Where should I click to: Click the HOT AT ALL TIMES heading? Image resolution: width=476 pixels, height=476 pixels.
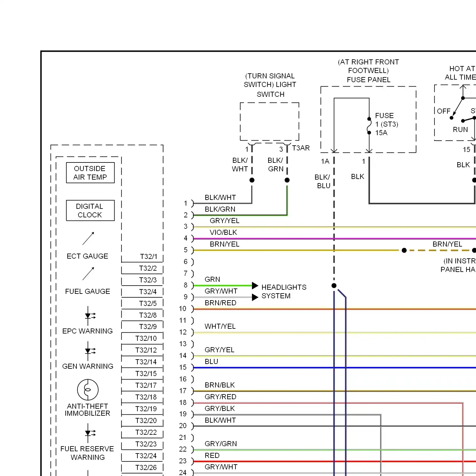(461, 73)
